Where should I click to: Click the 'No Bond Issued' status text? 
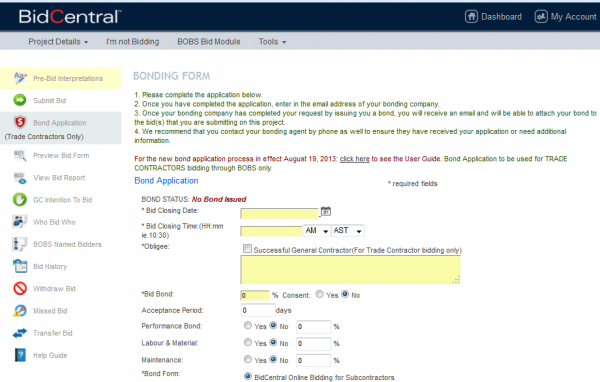coord(219,199)
